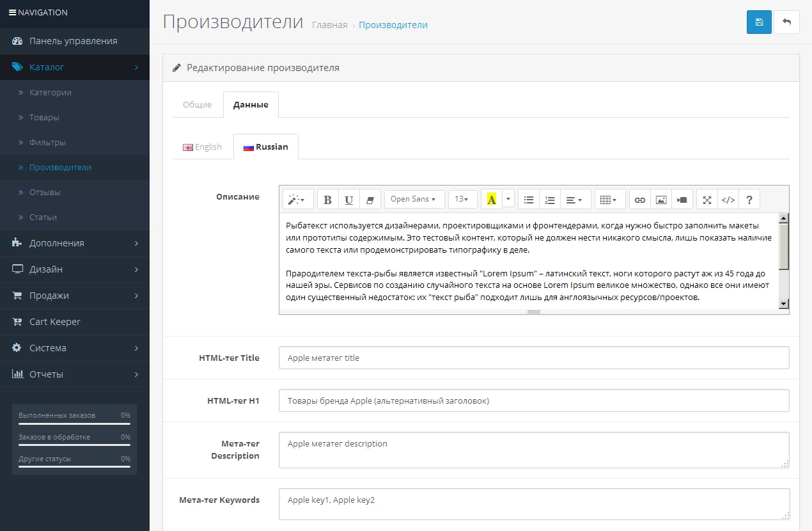The image size is (812, 531).
Task: Switch to the English language tab
Action: point(203,147)
